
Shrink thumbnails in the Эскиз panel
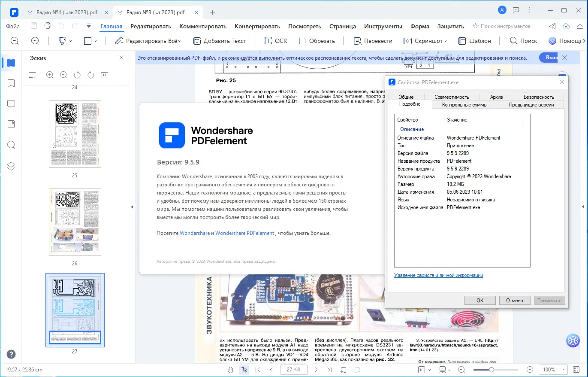(x=63, y=75)
